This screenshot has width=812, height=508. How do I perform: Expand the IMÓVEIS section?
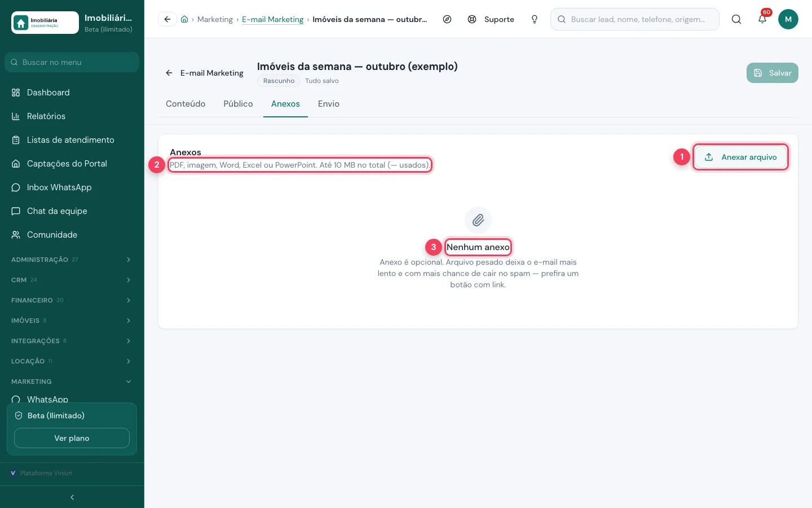(x=72, y=321)
